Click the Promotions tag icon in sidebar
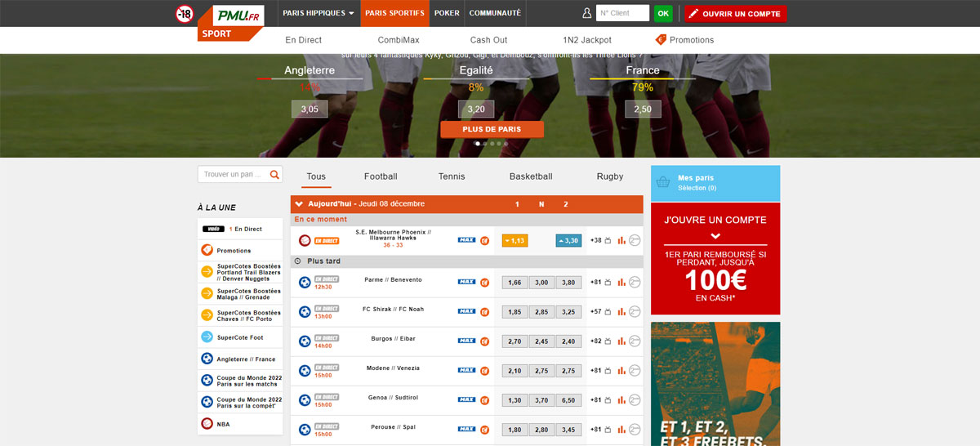 [207, 250]
